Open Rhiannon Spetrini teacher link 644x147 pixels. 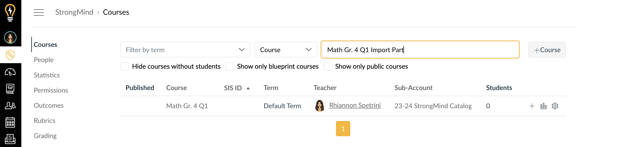[355, 105]
